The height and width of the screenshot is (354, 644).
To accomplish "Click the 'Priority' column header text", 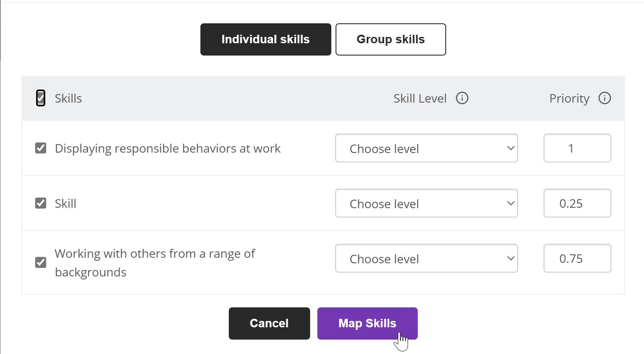I will pyautogui.click(x=569, y=98).
